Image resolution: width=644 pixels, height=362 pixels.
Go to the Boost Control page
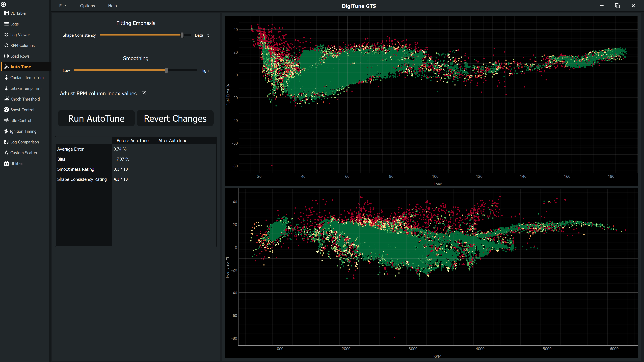point(22,110)
